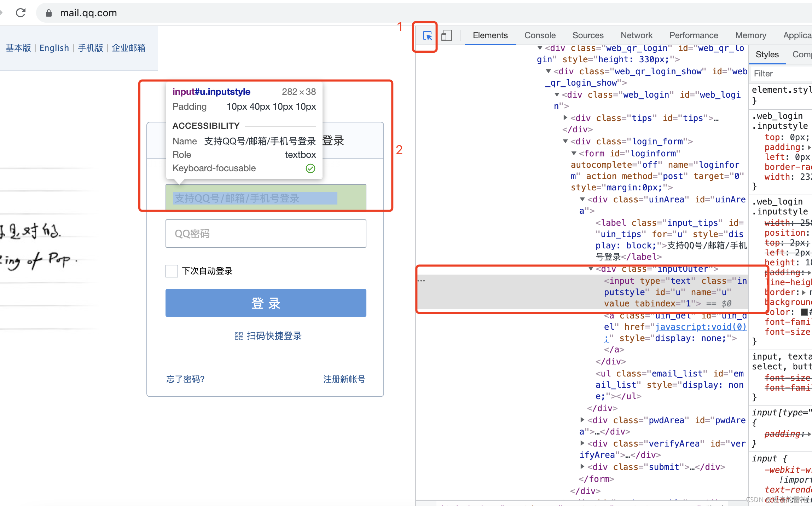
Task: Click the lock icon in the address bar
Action: coord(49,13)
